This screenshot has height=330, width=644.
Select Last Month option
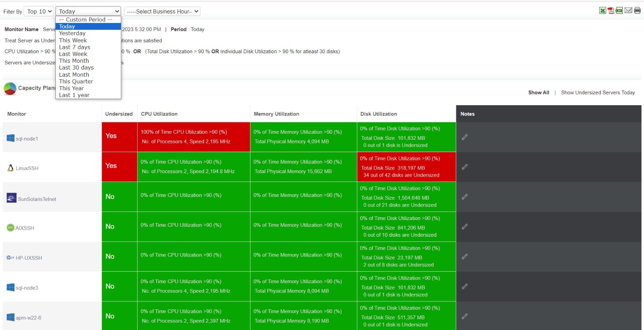88,75
